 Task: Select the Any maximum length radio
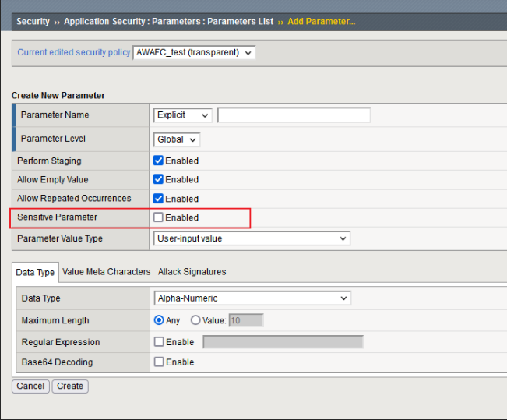coord(160,320)
